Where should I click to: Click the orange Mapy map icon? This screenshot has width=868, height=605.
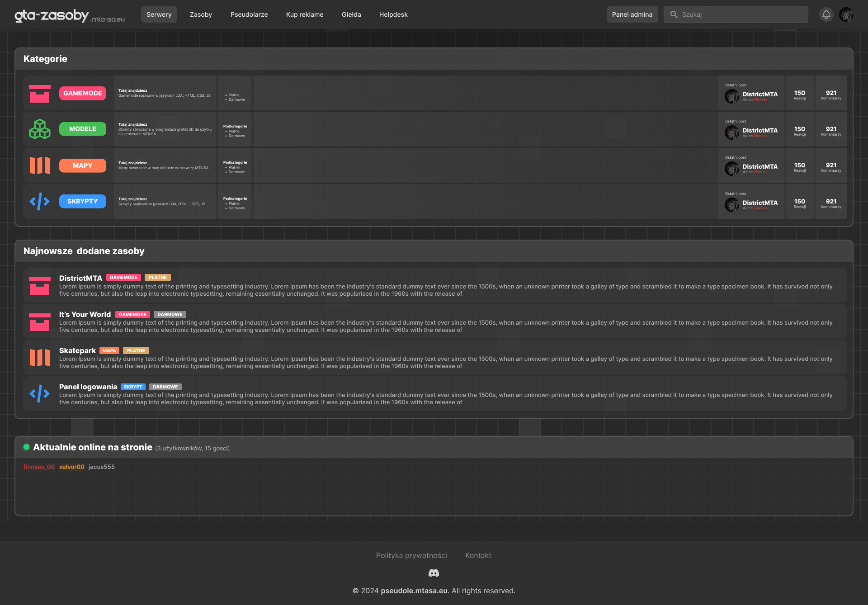click(x=40, y=165)
